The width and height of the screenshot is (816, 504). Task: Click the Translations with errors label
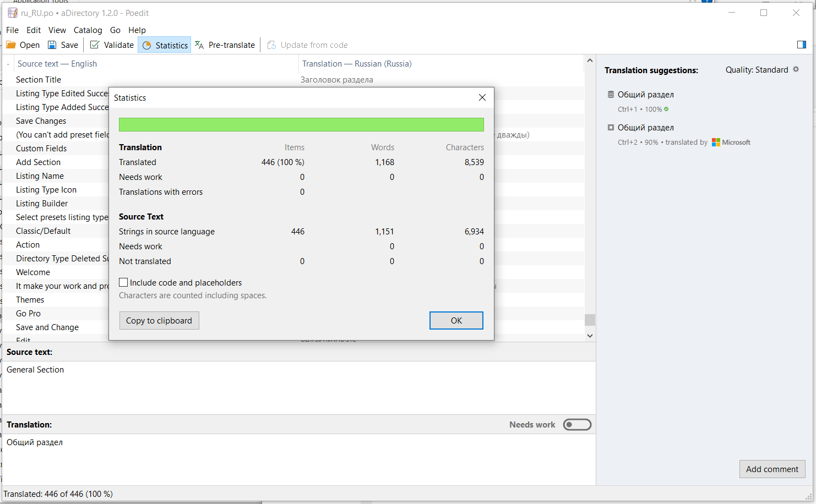point(161,192)
